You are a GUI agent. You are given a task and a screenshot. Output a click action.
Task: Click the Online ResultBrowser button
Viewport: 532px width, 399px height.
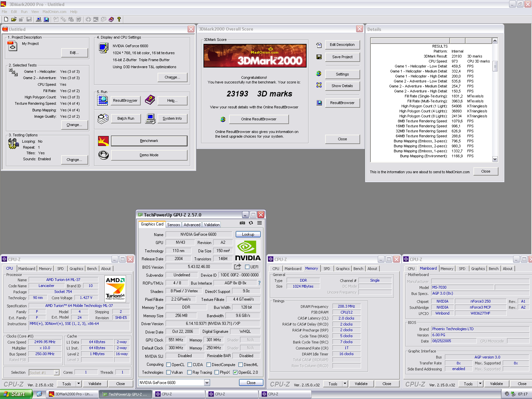click(x=259, y=119)
